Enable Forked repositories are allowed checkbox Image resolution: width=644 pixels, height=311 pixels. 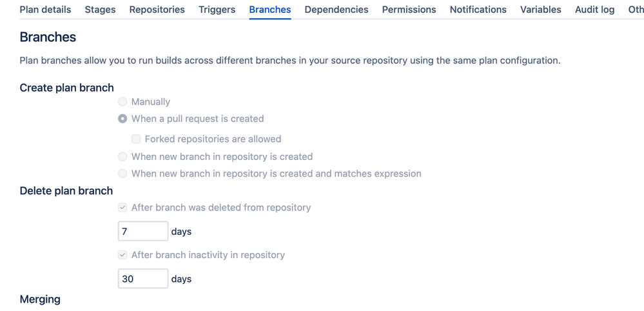click(x=136, y=139)
